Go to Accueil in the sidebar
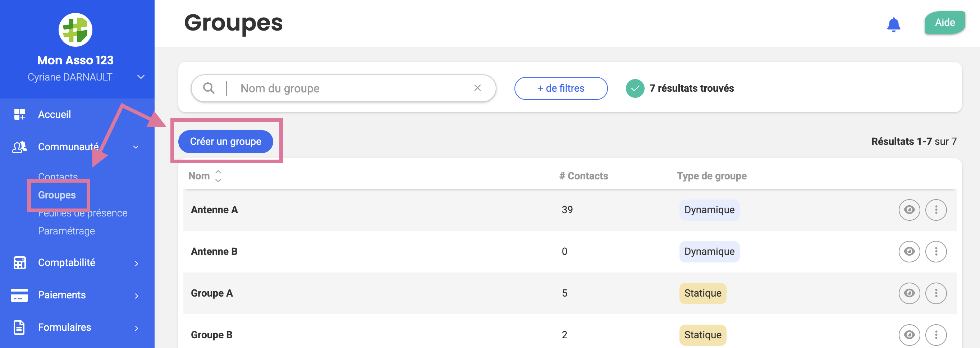Viewport: 980px width, 348px height. (x=54, y=114)
